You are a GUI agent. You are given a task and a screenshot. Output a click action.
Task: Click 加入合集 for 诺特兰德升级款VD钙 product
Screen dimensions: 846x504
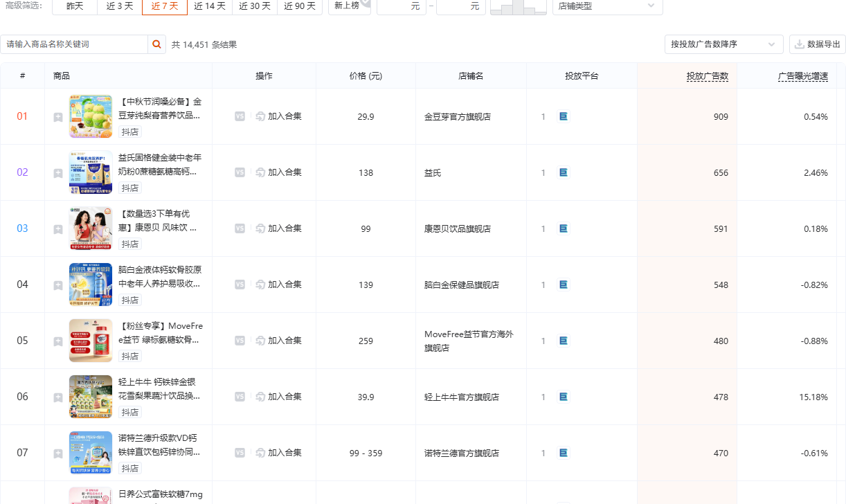coord(278,453)
